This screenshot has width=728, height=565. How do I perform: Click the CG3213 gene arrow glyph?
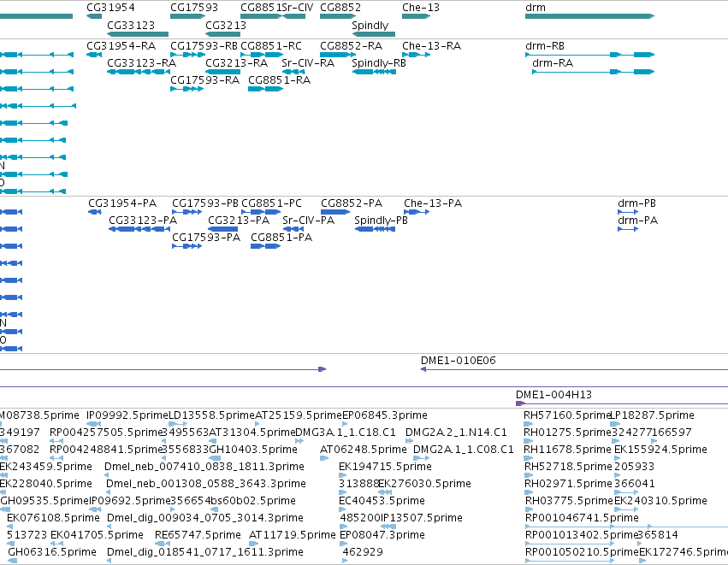click(223, 34)
